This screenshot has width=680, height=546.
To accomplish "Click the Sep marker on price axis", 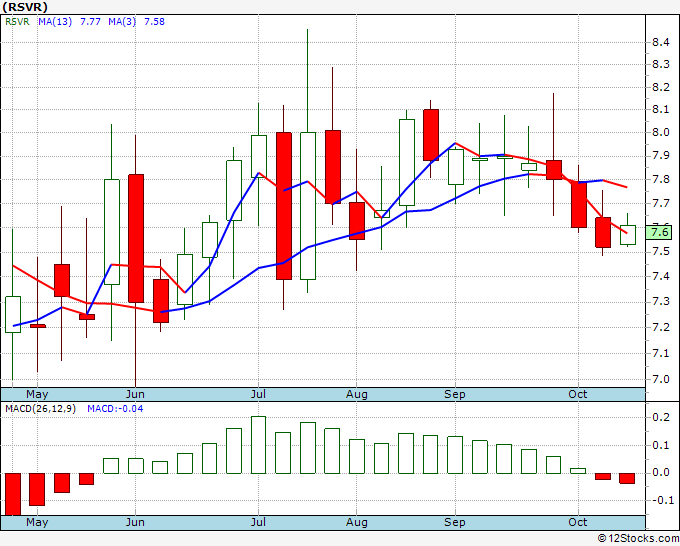I will tap(454, 394).
